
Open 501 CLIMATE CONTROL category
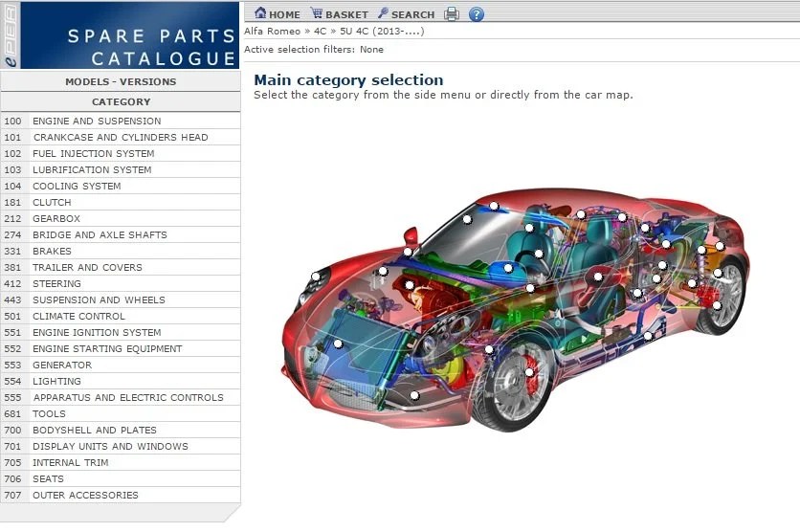pos(121,317)
